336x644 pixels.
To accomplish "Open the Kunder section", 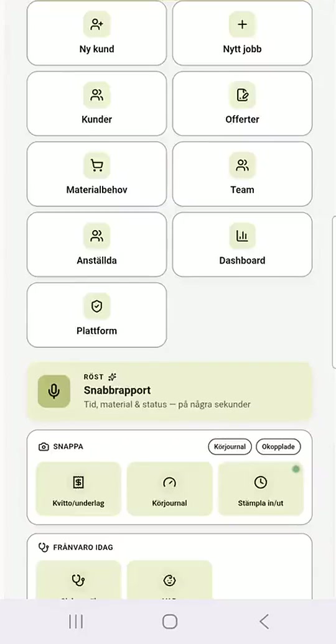I will 96,103.
